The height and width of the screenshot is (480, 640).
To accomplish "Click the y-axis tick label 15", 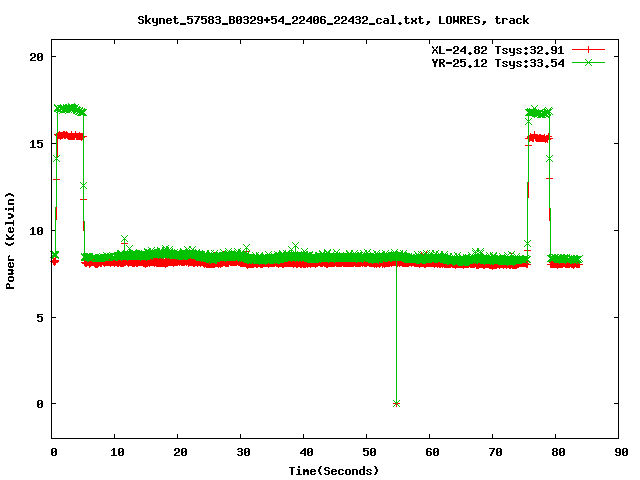I will [x=36, y=144].
